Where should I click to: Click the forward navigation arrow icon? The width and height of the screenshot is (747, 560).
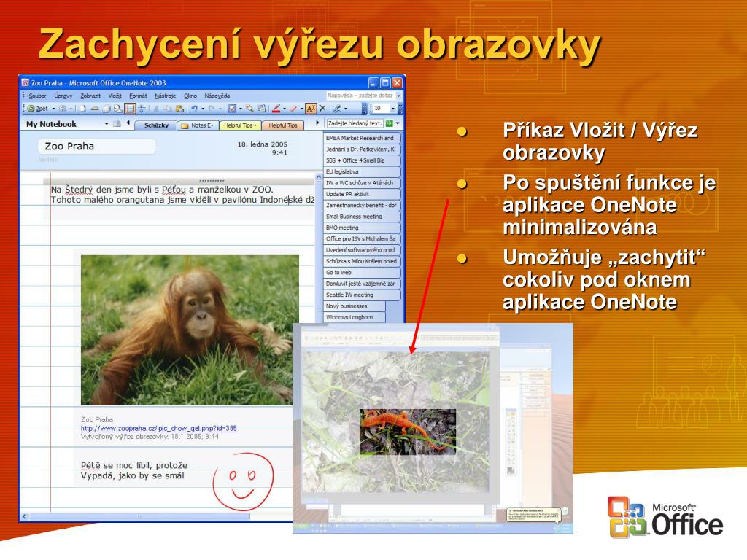point(63,109)
